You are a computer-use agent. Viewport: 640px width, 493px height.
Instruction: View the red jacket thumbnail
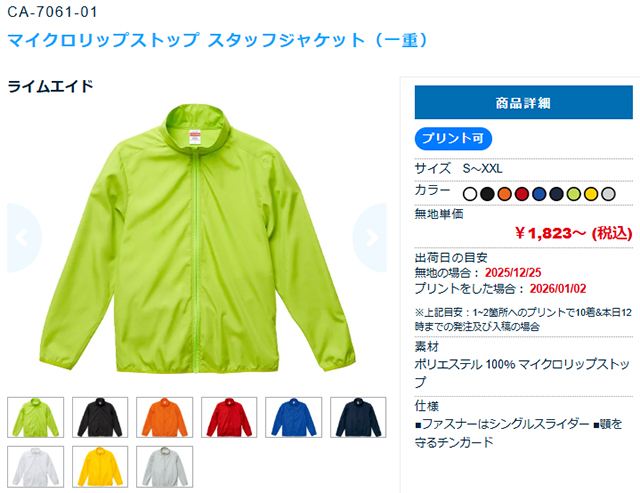[229, 417]
